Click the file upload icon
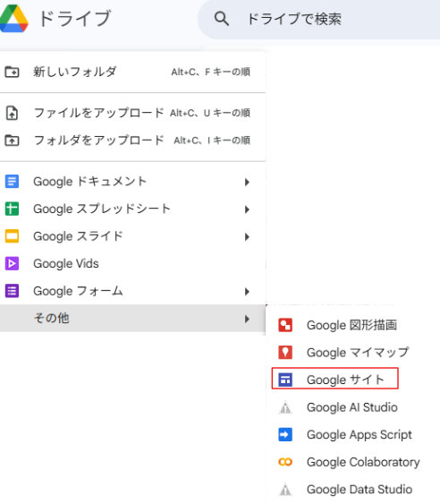 pos(12,113)
